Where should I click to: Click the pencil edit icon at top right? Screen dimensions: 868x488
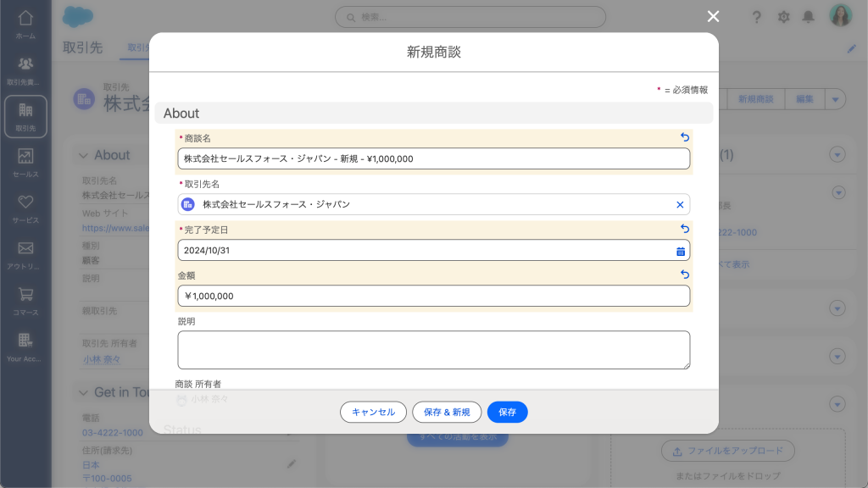(851, 48)
